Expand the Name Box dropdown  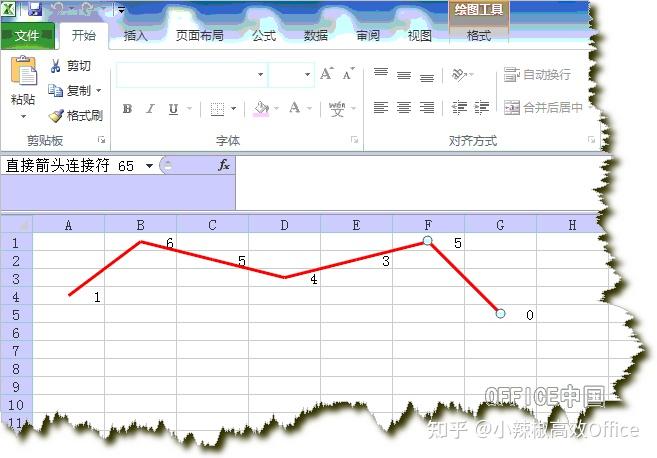tap(149, 166)
